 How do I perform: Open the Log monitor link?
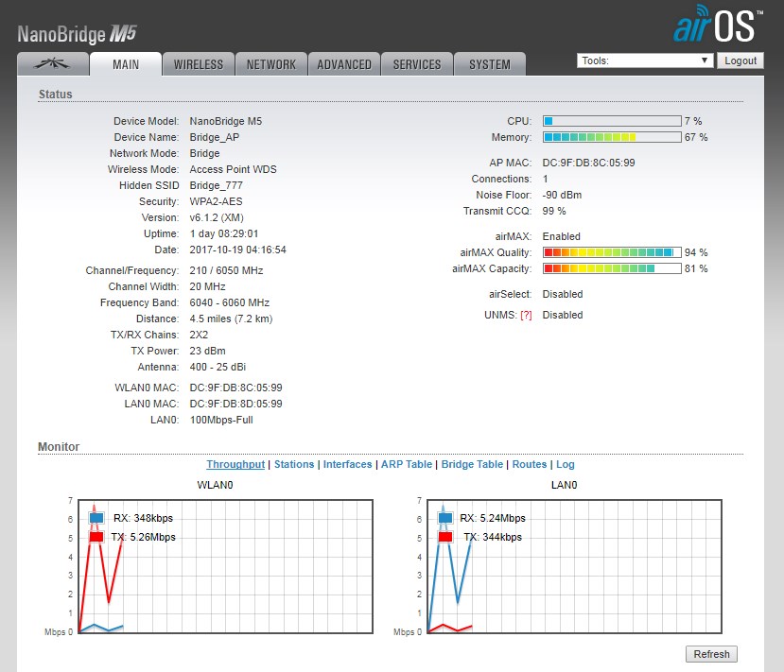tap(566, 464)
